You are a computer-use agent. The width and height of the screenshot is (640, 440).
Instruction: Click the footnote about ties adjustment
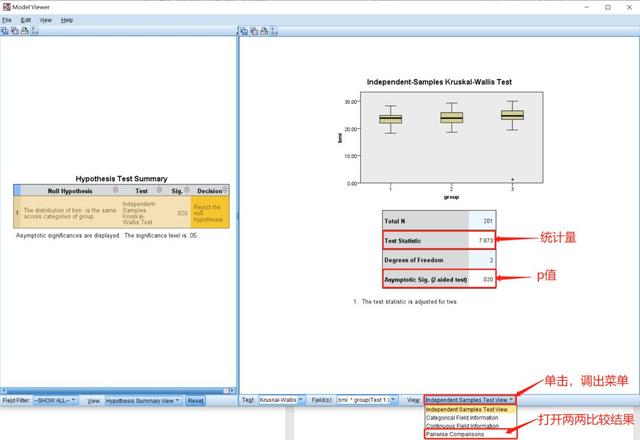[405, 302]
